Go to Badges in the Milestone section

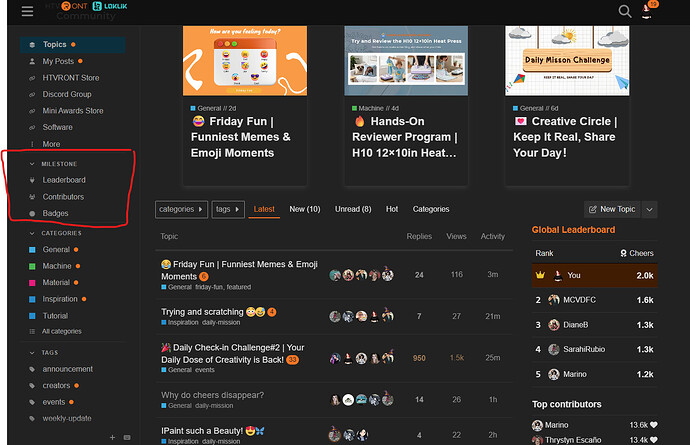tap(56, 213)
